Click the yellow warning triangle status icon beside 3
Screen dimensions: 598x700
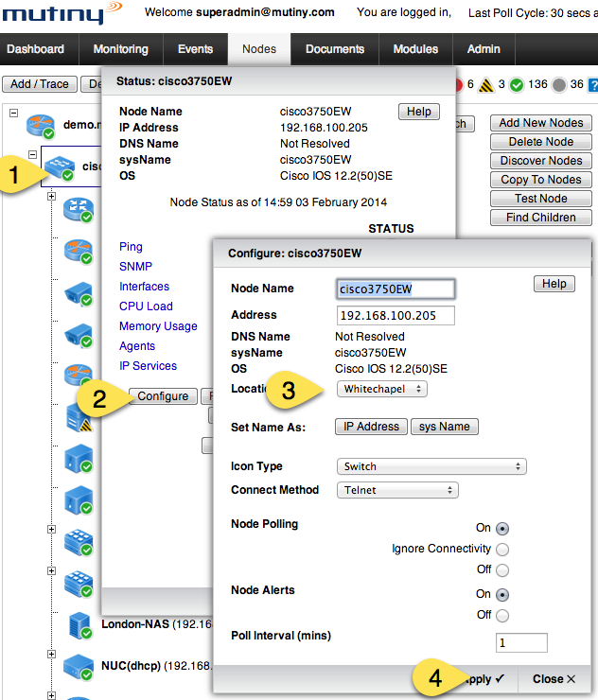pos(486,85)
